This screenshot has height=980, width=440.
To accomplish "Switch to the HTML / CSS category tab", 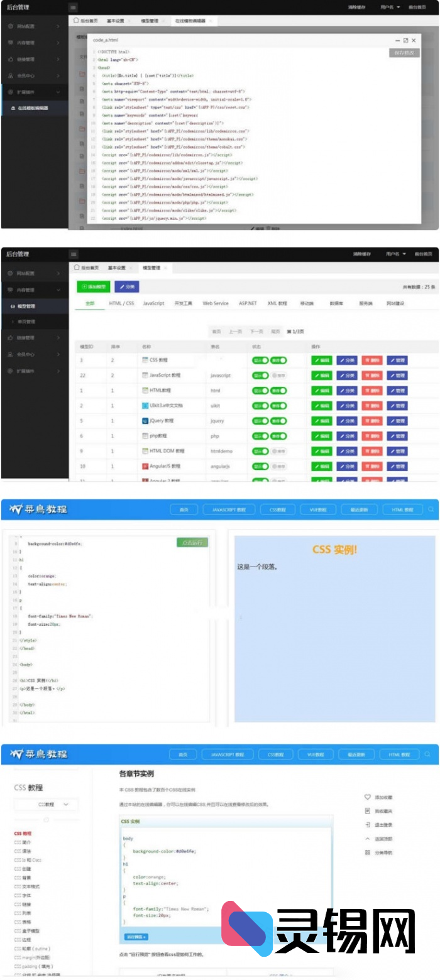I will (x=121, y=303).
